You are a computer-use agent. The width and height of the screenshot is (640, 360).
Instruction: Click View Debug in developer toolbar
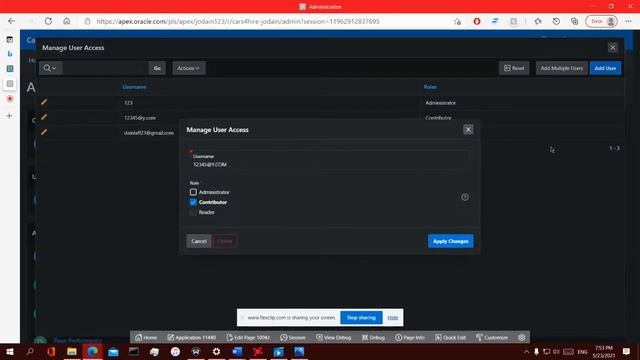333,338
